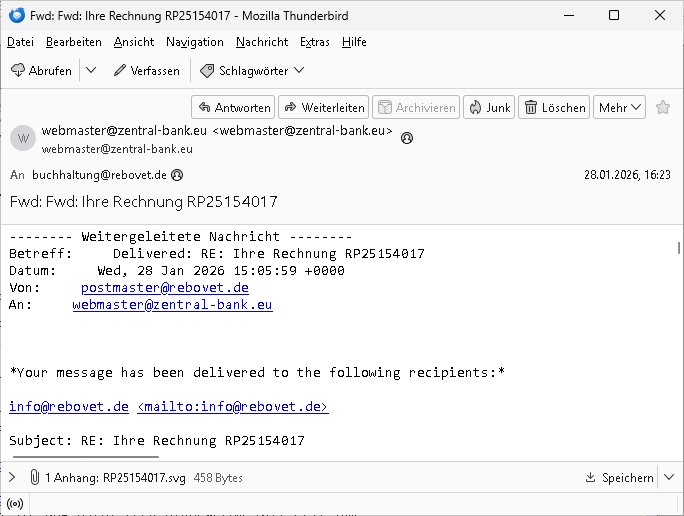
Task: Click the postmaster@rebovet.de link
Action: 164,288
